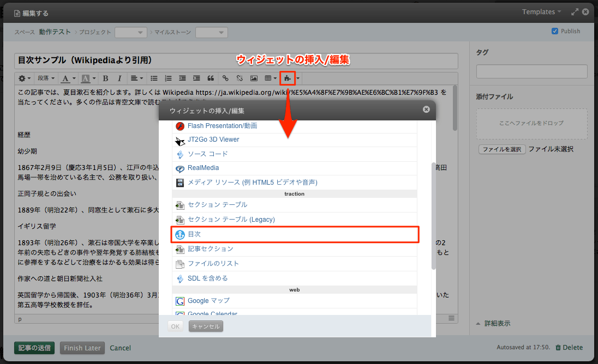Click the タグ input field
Image resolution: width=598 pixels, height=364 pixels.
(531, 71)
